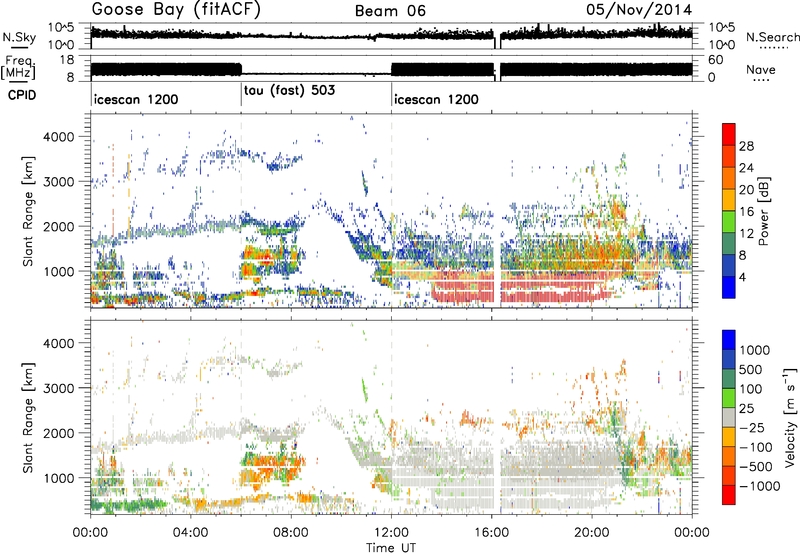Image resolution: width=800 pixels, height=554 pixels.
Task: Click the 'Slant Range [km]' label of velocity panel
Action: (x=28, y=417)
